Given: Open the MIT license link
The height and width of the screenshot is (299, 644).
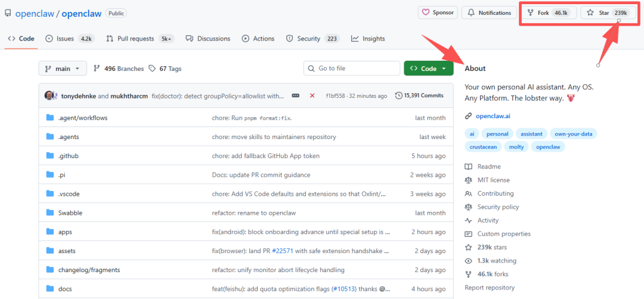Looking at the screenshot, I should [x=493, y=180].
